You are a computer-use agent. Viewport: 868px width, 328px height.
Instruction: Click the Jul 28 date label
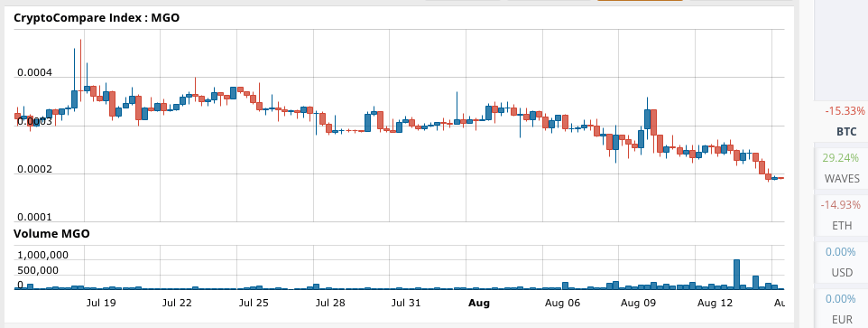(x=330, y=303)
